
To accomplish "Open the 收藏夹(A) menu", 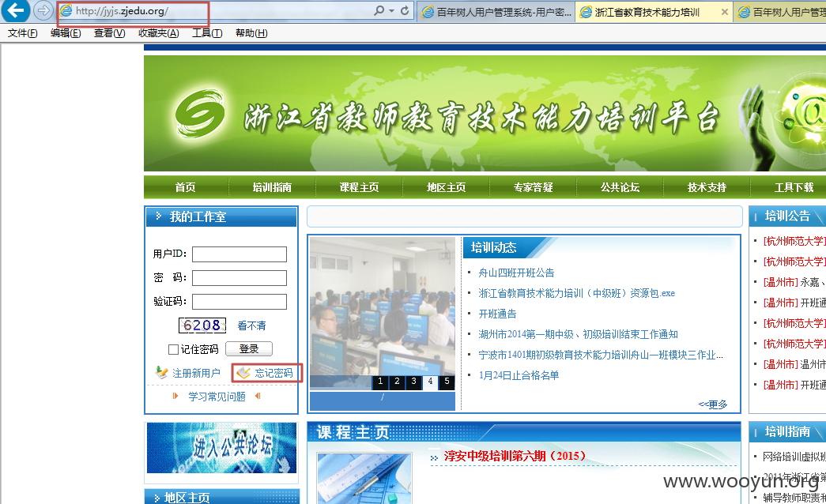I will tap(159, 33).
